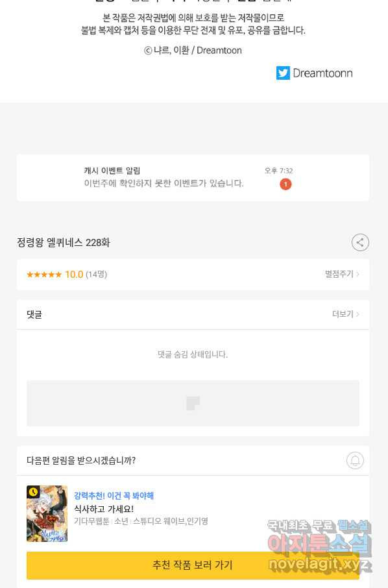The height and width of the screenshot is (588, 388).
Task: Click the share icon beside episode title
Action: click(x=360, y=242)
